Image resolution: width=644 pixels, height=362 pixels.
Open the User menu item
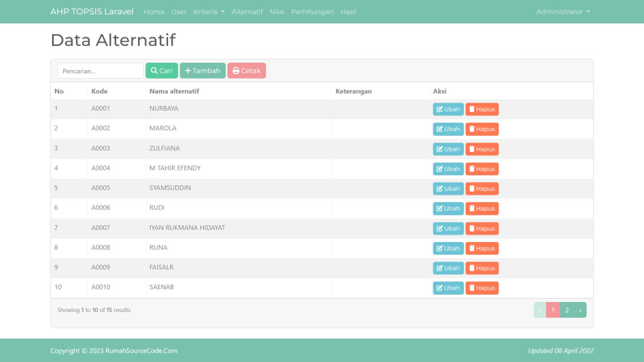click(179, 11)
